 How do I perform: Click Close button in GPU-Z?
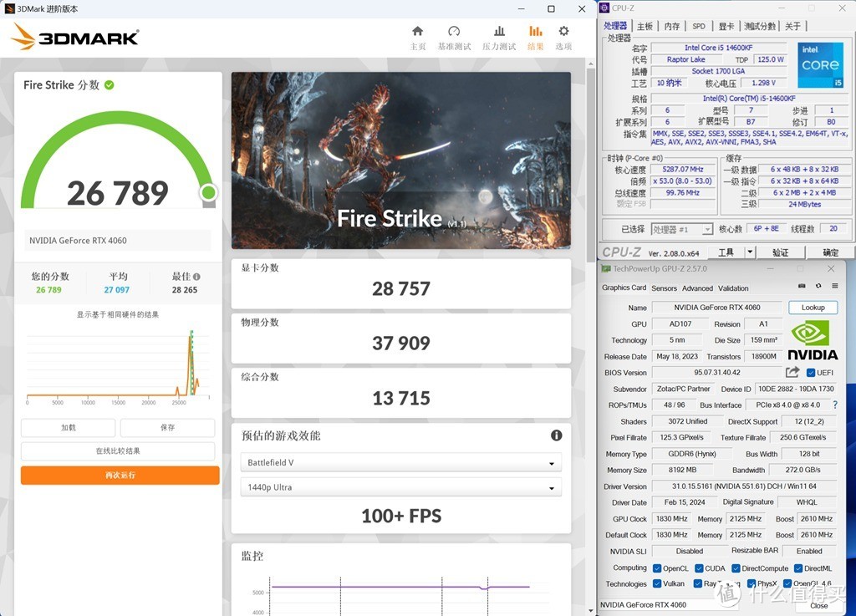pos(819,606)
